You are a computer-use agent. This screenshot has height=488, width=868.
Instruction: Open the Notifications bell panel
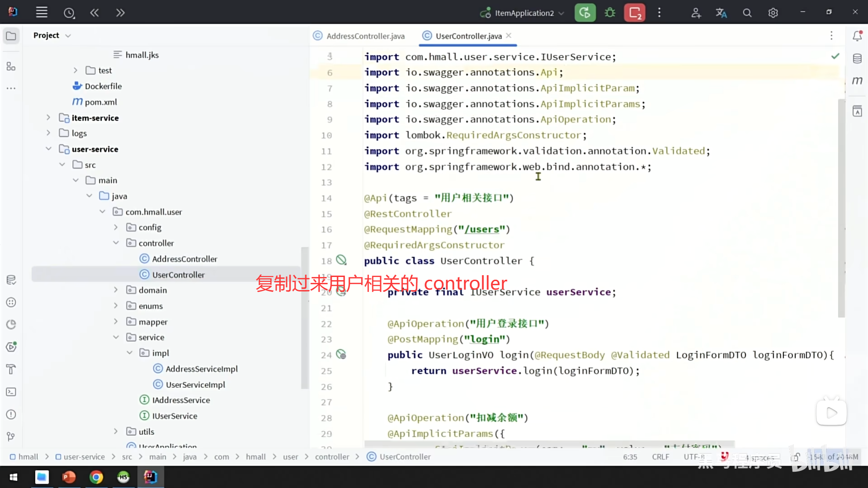[857, 36]
